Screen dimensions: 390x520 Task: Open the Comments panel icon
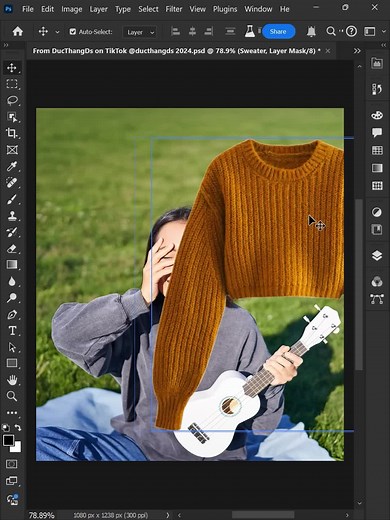(377, 132)
